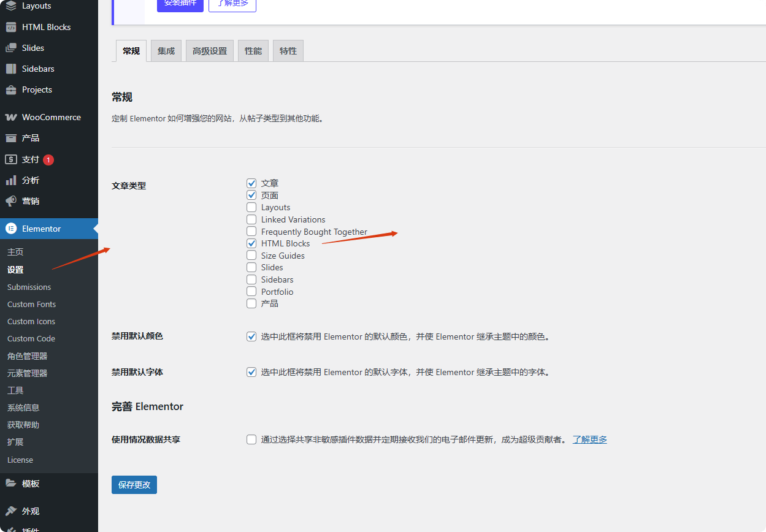The height and width of the screenshot is (532, 766).
Task: Open the 高级设置 tab
Action: 210,51
